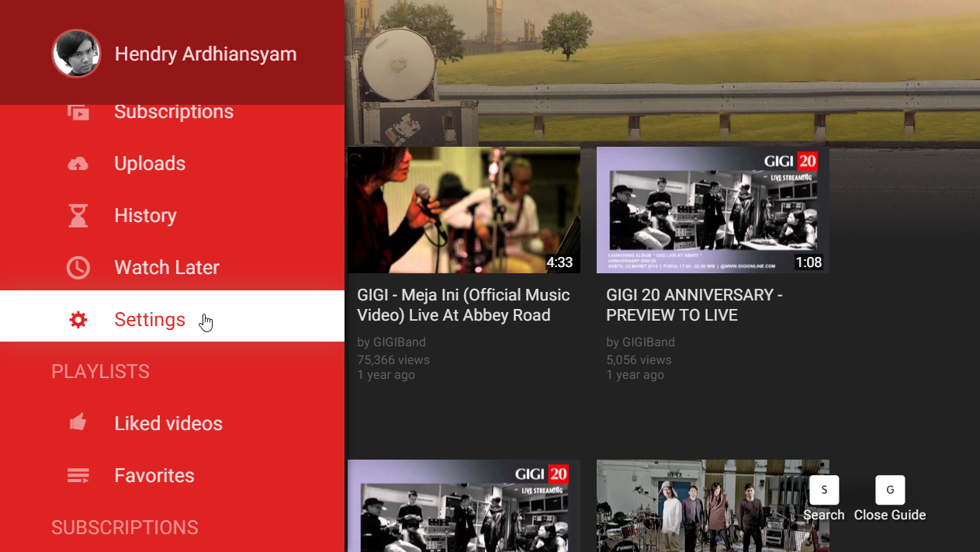Click the 'GIGI - Meja Ini' video title

pos(462,304)
